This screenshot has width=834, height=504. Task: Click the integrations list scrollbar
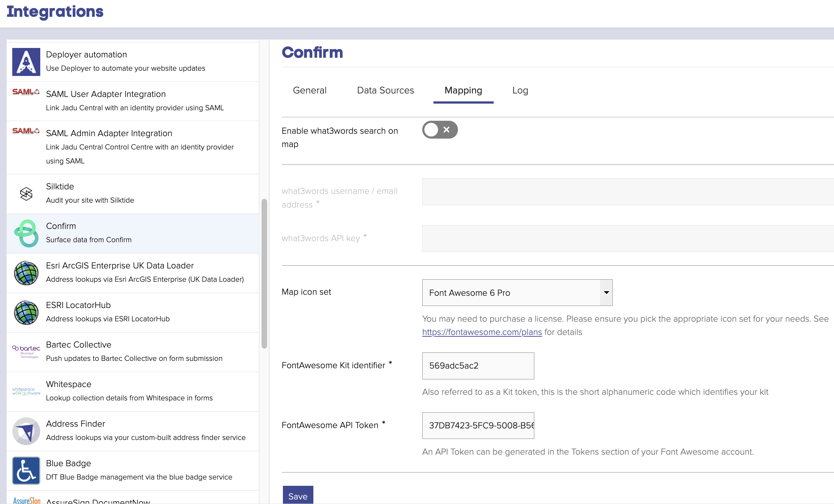pyautogui.click(x=264, y=274)
